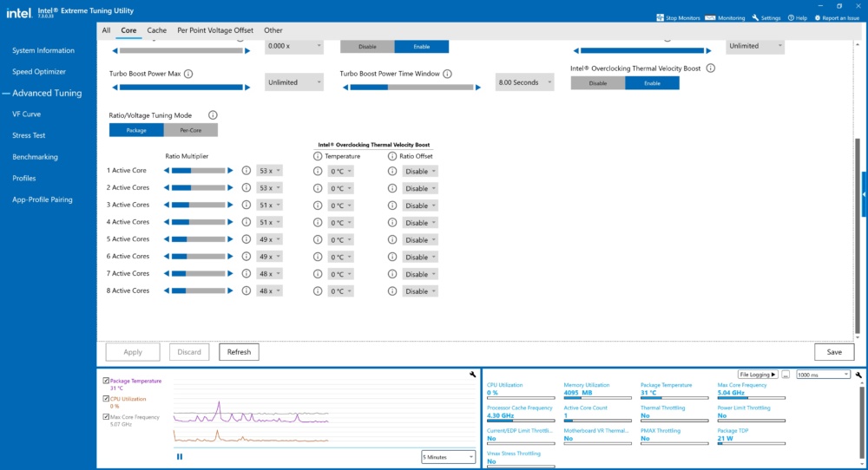Expand the 8.00 Seconds time window dropdown
The width and height of the screenshot is (868, 470).
click(x=524, y=82)
